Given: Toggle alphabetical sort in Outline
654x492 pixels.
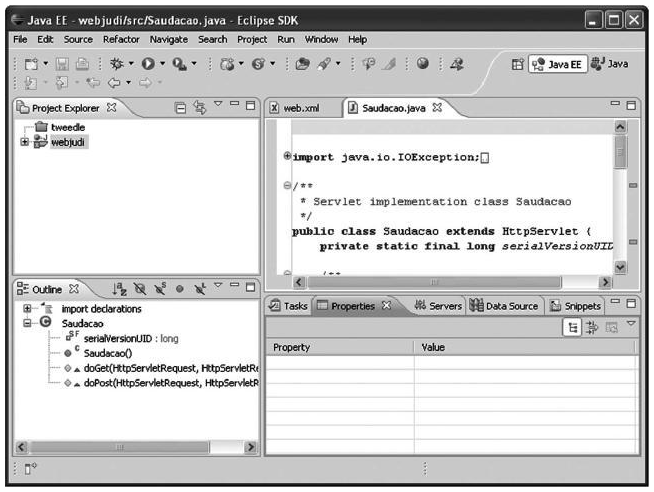Looking at the screenshot, I should (117, 289).
